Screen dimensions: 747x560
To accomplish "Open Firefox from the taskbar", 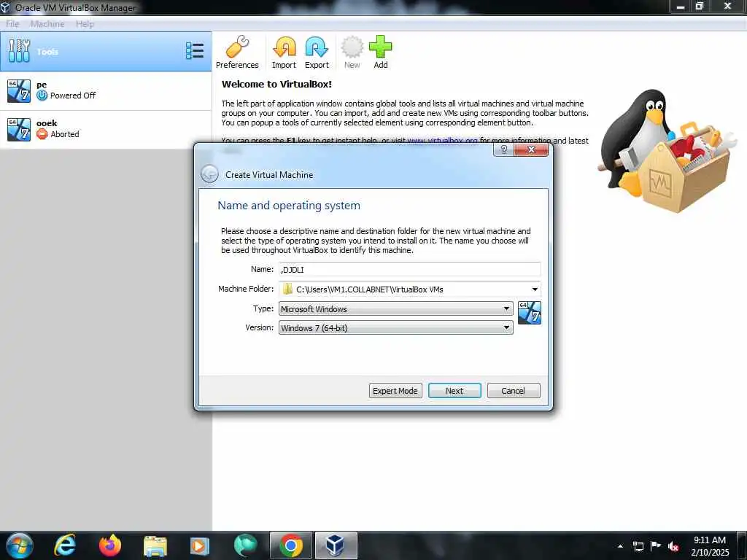I will 109,545.
